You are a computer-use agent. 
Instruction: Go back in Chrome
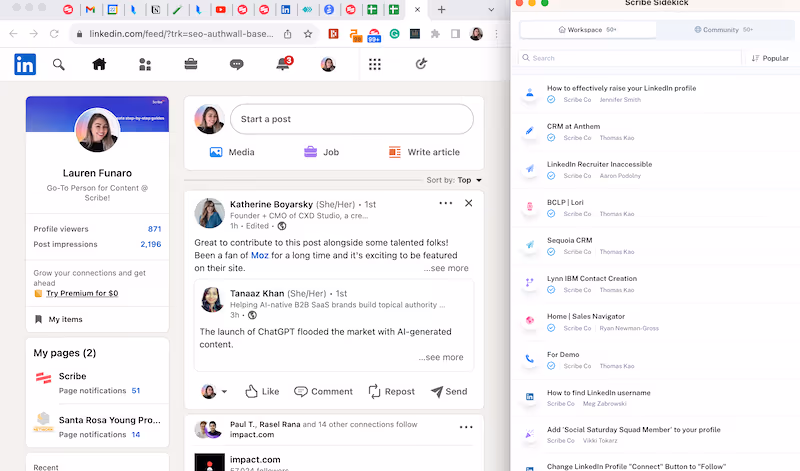(13, 34)
